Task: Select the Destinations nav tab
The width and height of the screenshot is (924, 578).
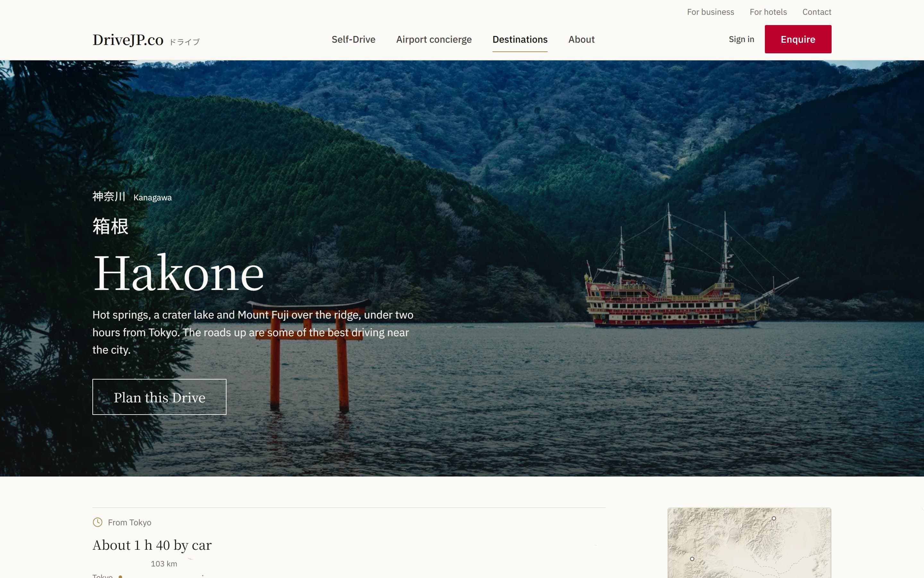Action: tap(520, 39)
